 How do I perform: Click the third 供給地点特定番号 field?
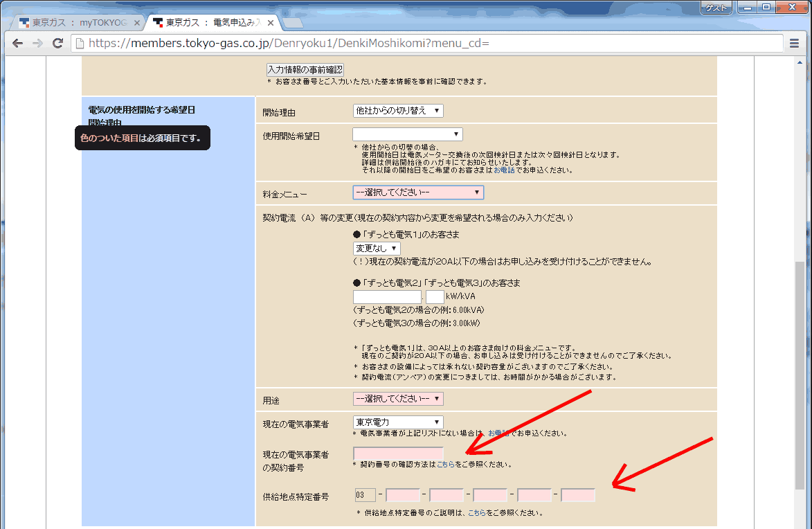click(x=446, y=495)
